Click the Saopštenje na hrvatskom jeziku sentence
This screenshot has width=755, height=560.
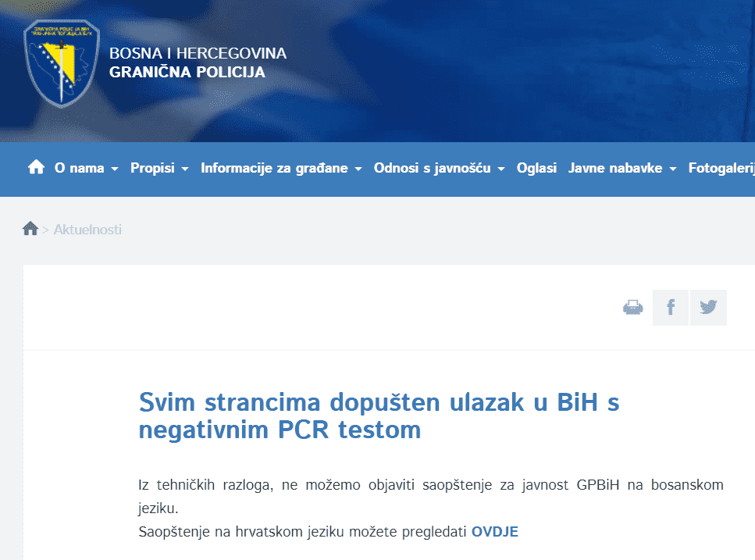[x=303, y=532]
